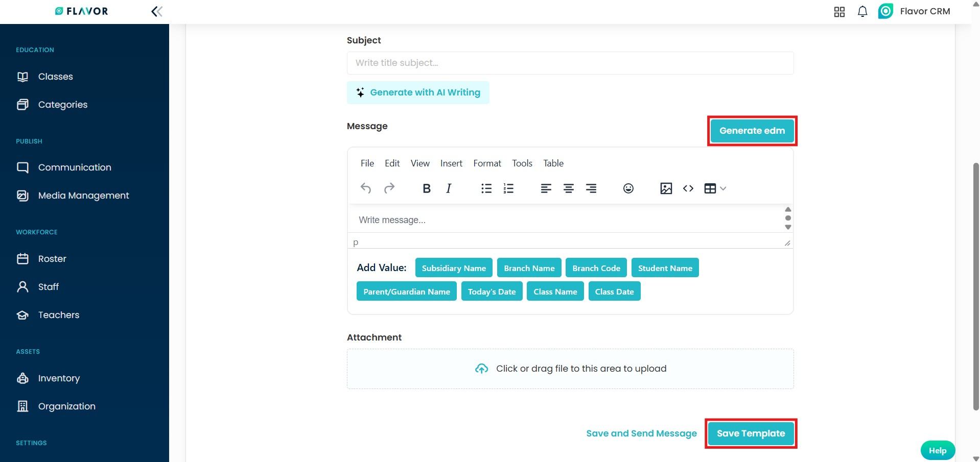Click Generate with AI Writing
980x462 pixels.
(418, 92)
